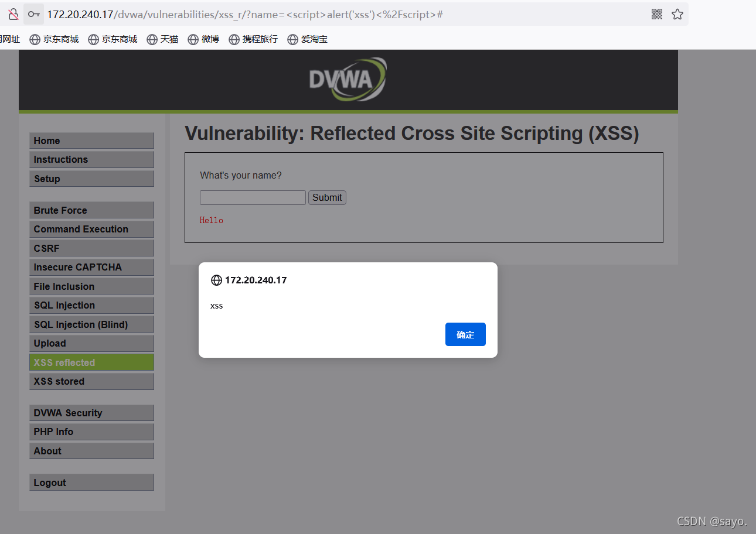Confirm the alert with 确定 button
The image size is (756, 534).
click(x=465, y=334)
